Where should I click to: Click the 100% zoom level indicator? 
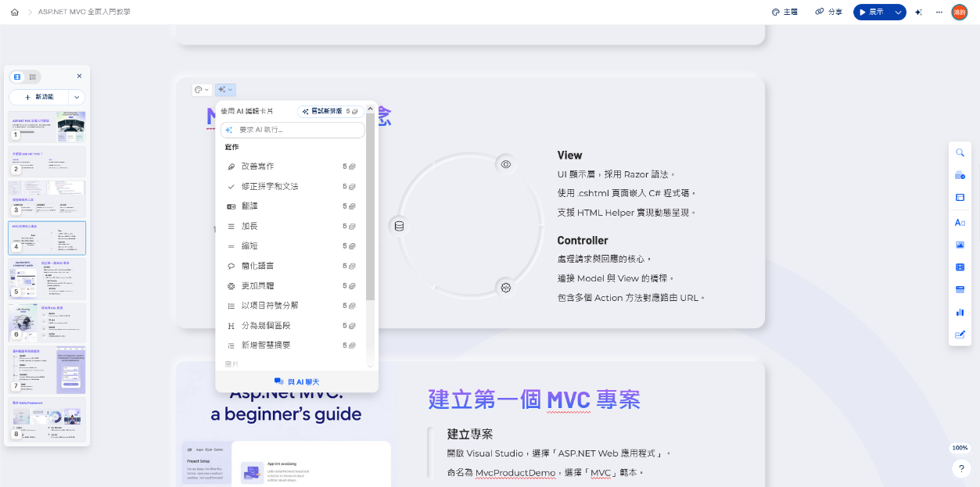(x=960, y=448)
